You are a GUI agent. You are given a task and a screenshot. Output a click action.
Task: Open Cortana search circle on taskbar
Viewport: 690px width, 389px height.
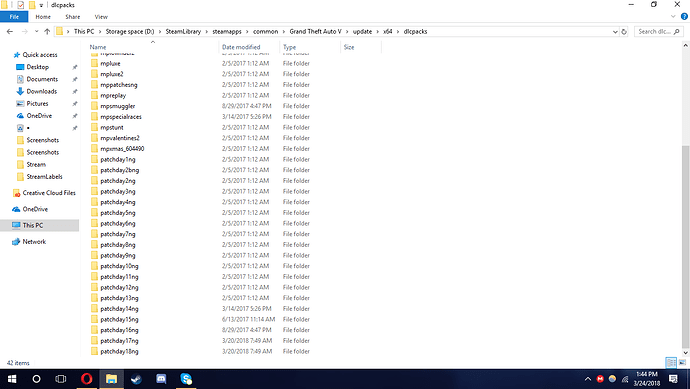36,379
